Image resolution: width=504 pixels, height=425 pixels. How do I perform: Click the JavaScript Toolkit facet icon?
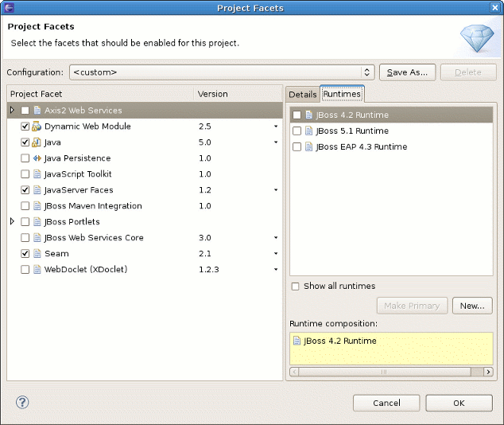tap(37, 174)
